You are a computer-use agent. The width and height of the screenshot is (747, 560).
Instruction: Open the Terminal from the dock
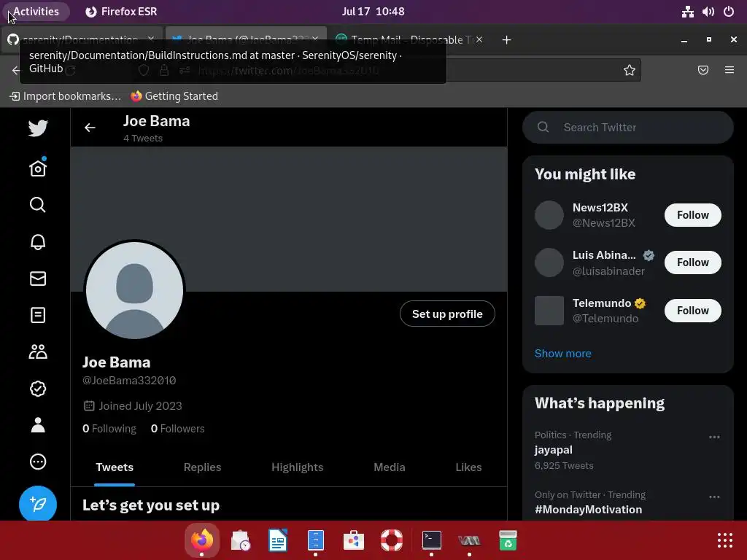(432, 540)
